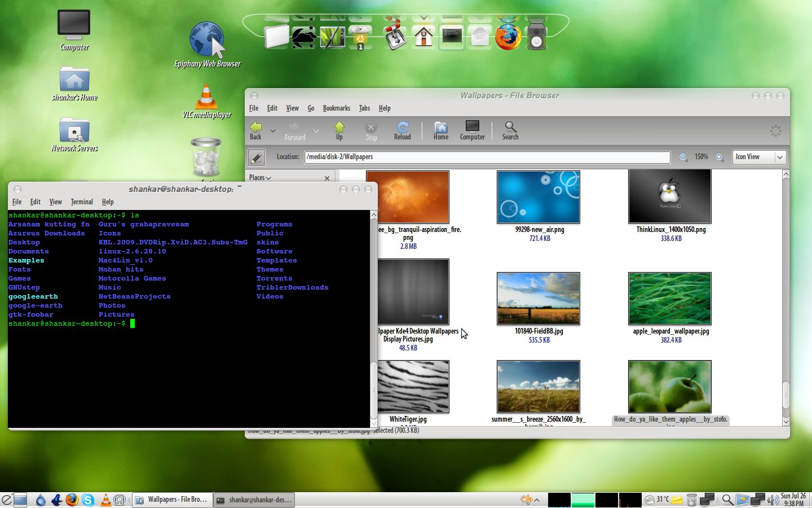The image size is (812, 508).
Task: Open Edit menu in terminal window
Action: coord(36,202)
